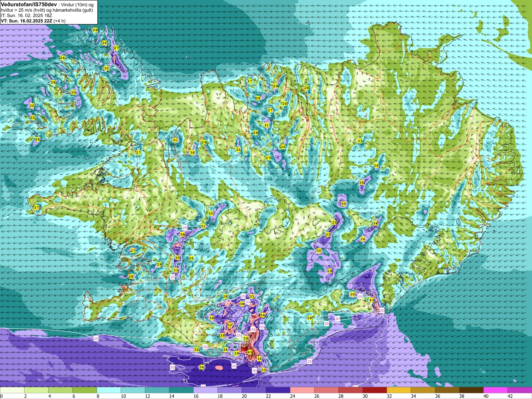Image resolution: width=532 pixels, height=399 pixels.
Task: Click the '(+4 h)' forecast offset text
Action: coord(59,20)
